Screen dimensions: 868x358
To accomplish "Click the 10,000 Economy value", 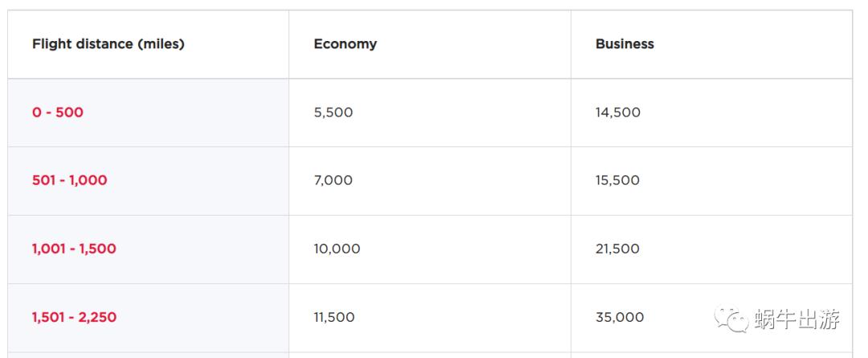I will click(338, 249).
